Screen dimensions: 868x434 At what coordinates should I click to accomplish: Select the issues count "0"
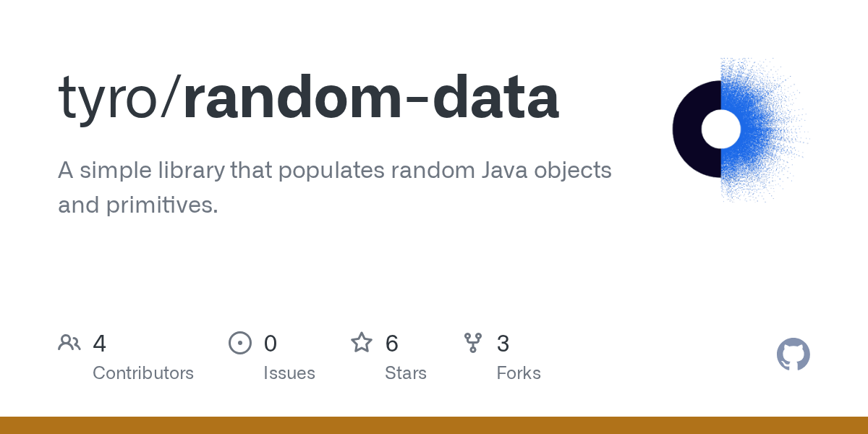271,344
